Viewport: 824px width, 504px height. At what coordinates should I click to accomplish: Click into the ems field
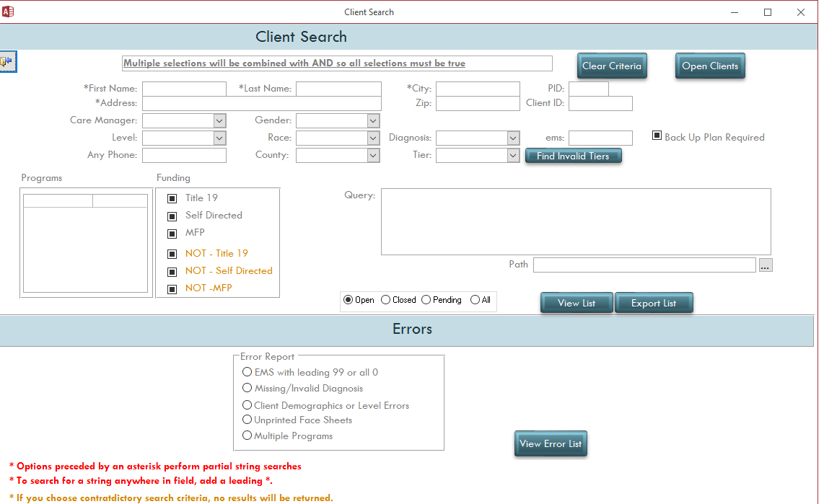coord(600,138)
